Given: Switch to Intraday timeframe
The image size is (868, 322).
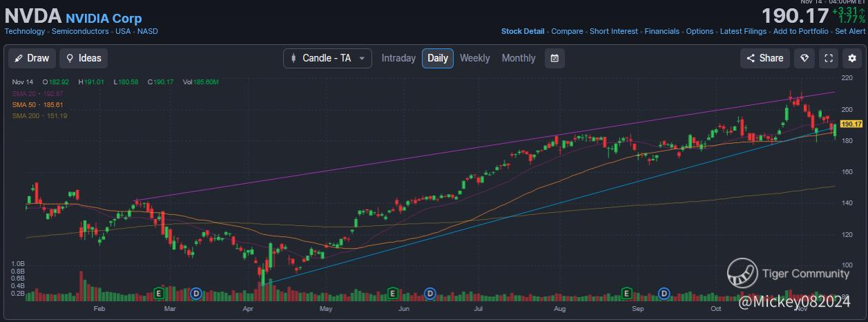Looking at the screenshot, I should pyautogui.click(x=398, y=58).
